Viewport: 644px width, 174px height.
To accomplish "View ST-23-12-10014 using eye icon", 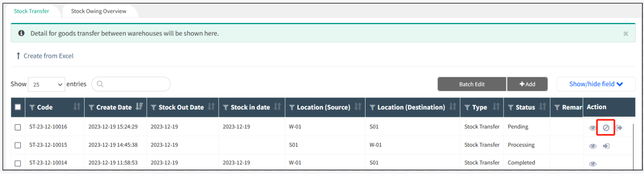I will 592,164.
